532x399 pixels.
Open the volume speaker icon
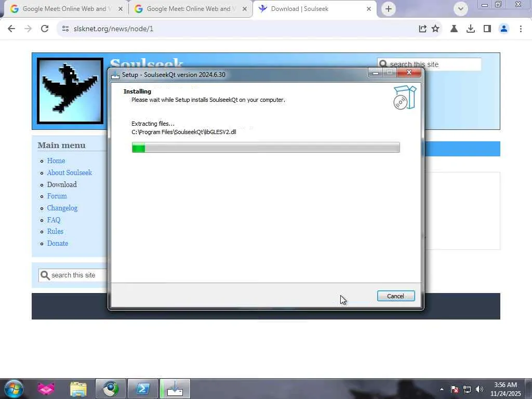[x=480, y=389]
